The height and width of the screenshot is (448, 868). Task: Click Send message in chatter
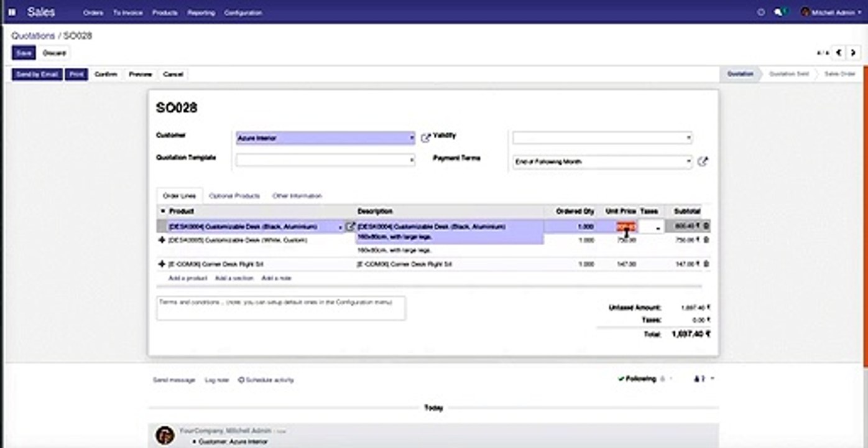tap(174, 380)
